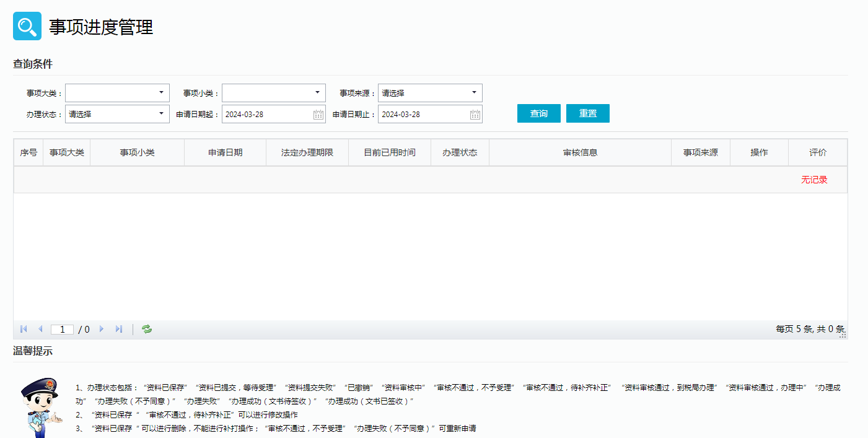Go to first page of results

tap(24, 329)
